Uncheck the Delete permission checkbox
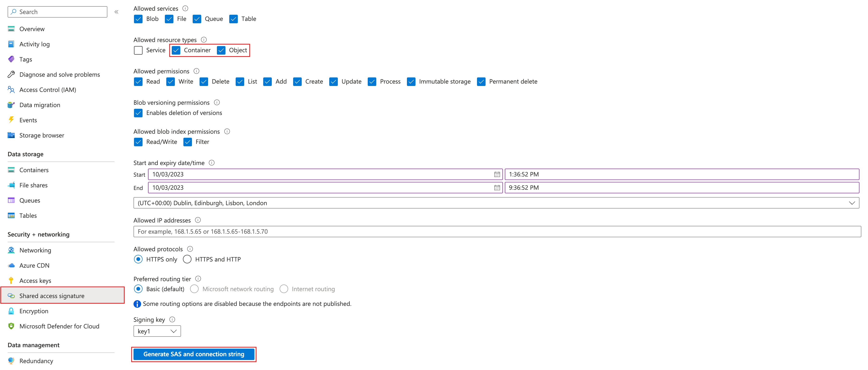Viewport: 868px width, 370px height. pos(204,81)
